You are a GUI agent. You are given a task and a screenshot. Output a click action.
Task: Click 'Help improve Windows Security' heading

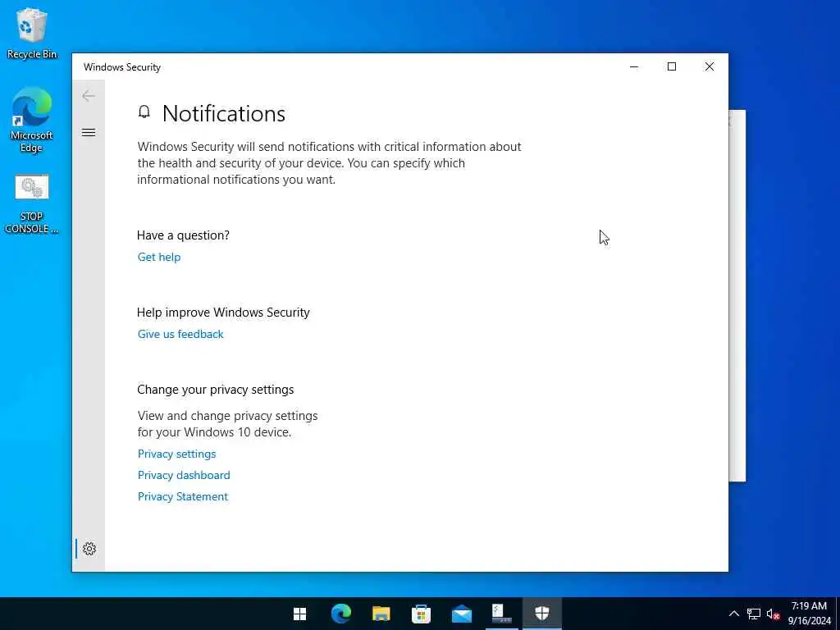(223, 313)
